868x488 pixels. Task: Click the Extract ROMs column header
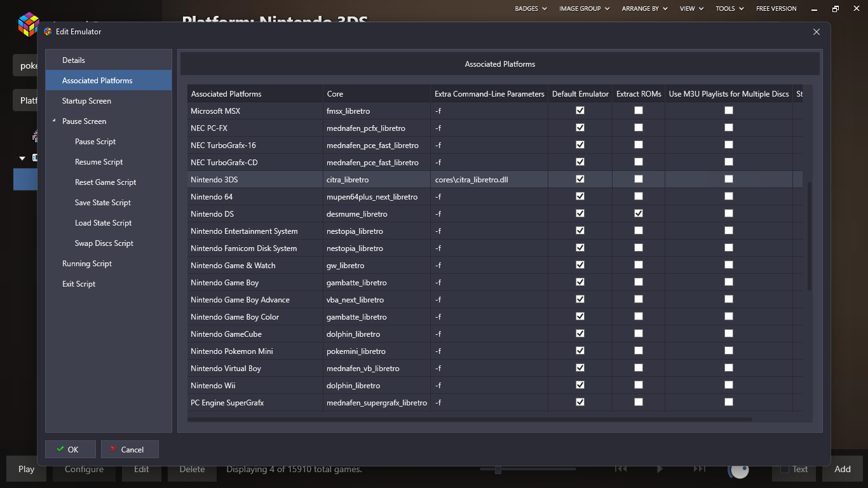click(639, 93)
